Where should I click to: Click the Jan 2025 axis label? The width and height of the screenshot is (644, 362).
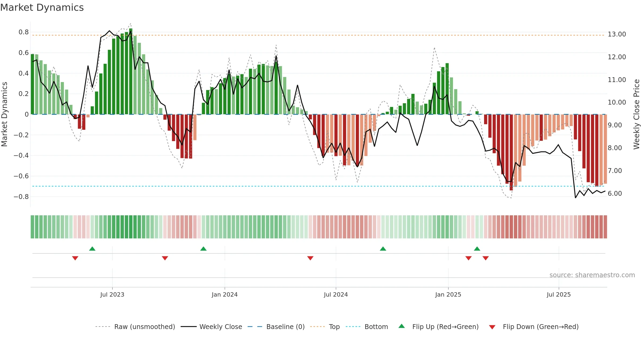point(448,294)
